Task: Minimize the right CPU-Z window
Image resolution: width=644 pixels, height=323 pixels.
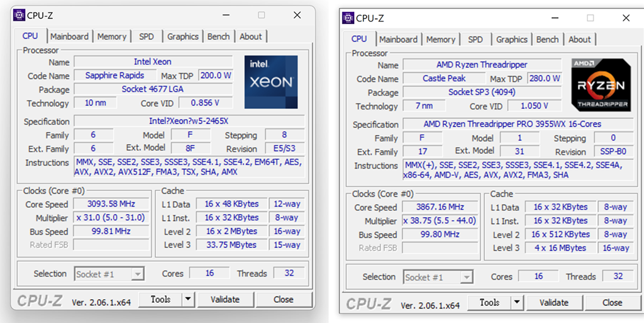Action: click(x=555, y=18)
